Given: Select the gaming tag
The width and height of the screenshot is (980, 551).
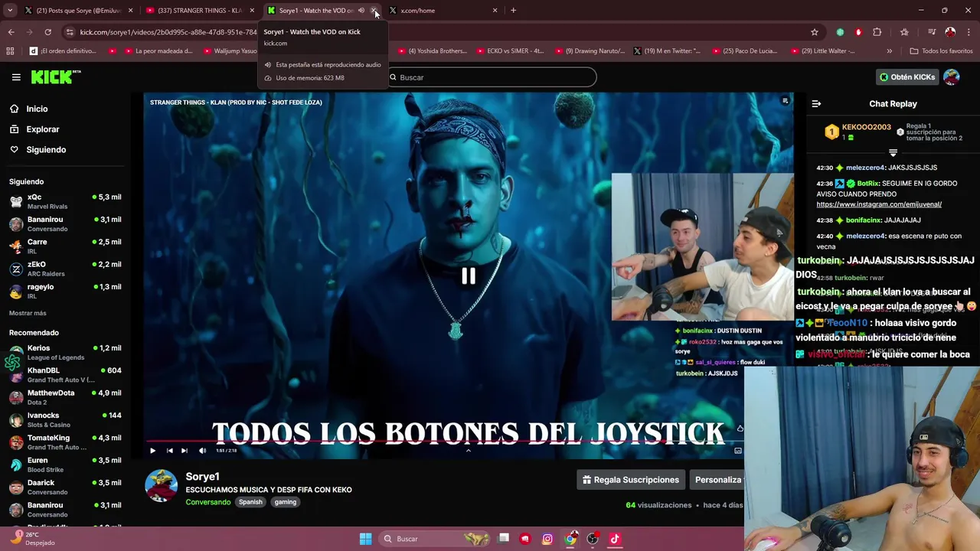Looking at the screenshot, I should coord(286,502).
